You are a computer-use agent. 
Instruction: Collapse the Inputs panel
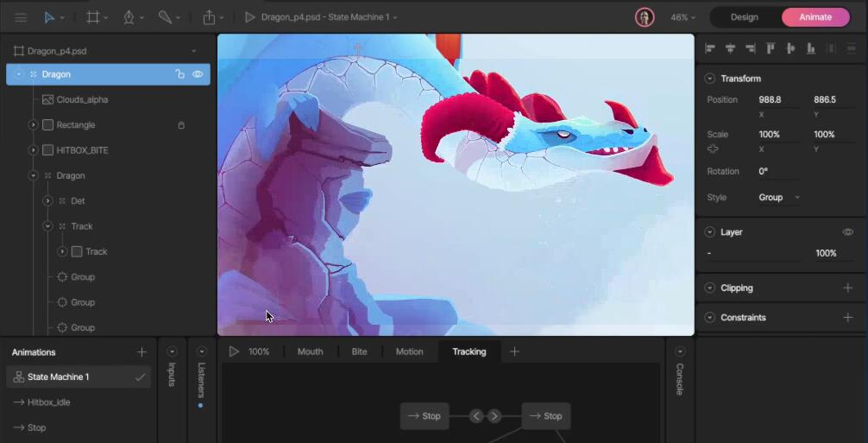[x=173, y=351]
